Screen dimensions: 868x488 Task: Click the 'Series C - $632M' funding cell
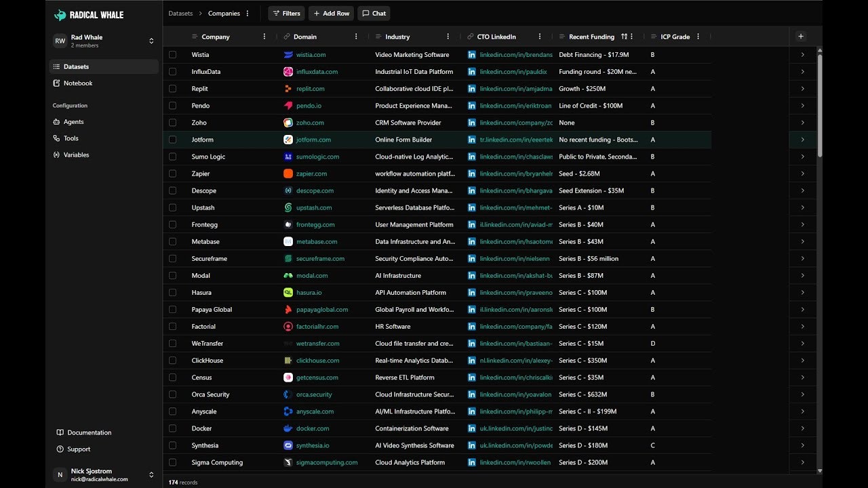pos(598,394)
